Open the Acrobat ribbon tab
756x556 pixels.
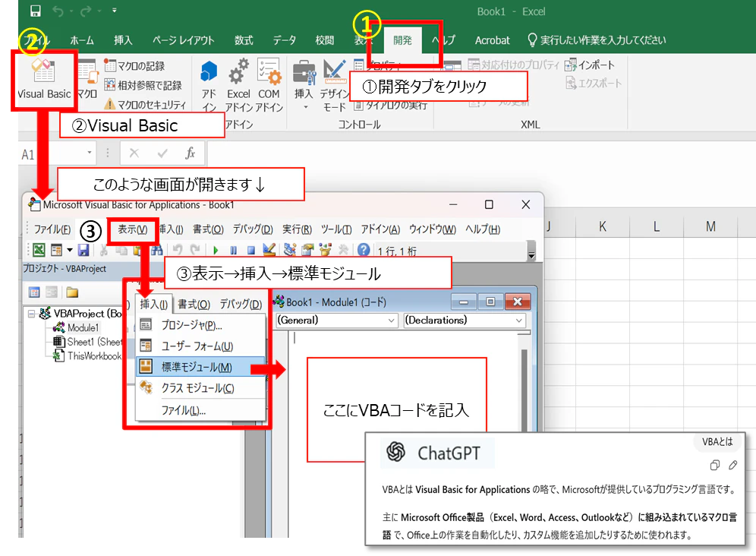pyautogui.click(x=493, y=40)
